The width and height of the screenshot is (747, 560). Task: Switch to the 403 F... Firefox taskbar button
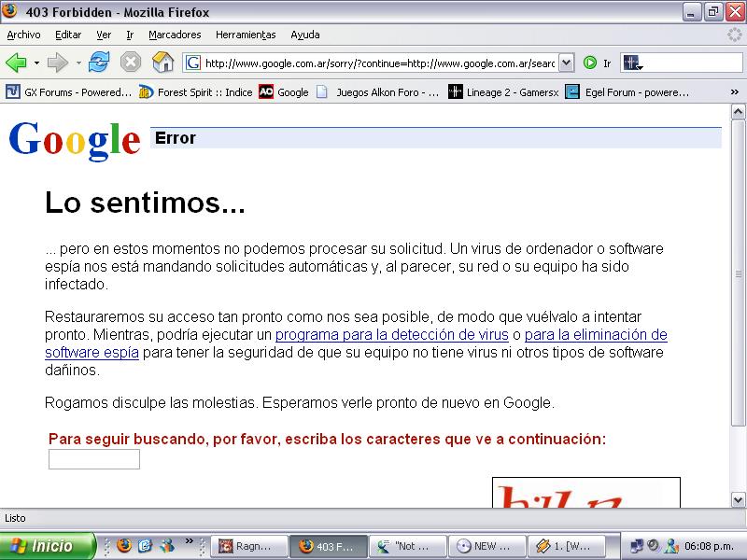(x=329, y=546)
